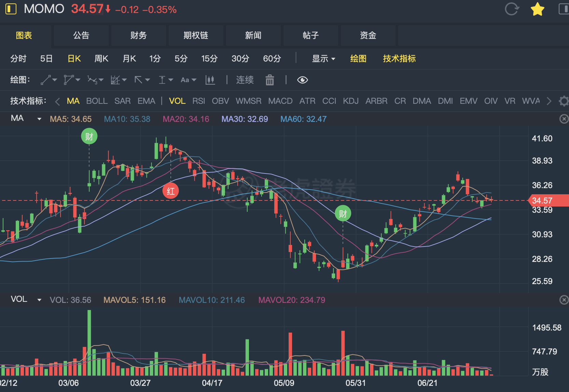Select the line drawing tool
569x392 pixels.
46,80
